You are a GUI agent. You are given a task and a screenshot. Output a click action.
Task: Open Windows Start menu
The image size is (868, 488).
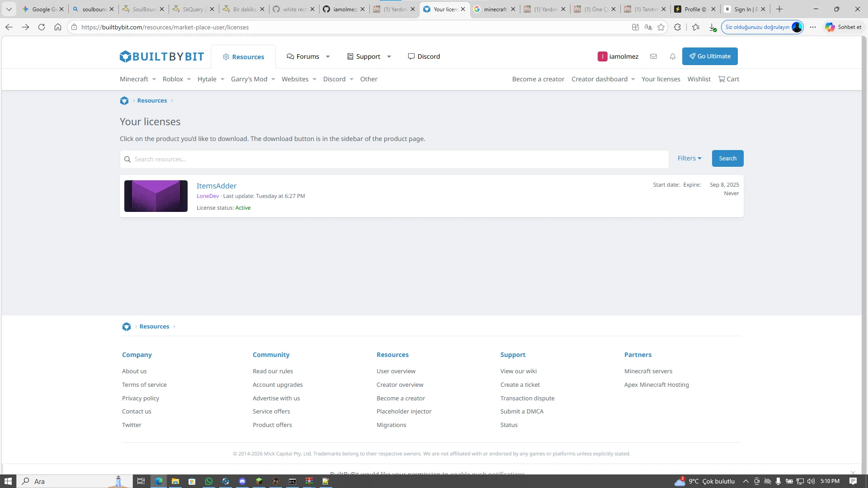[8, 481]
